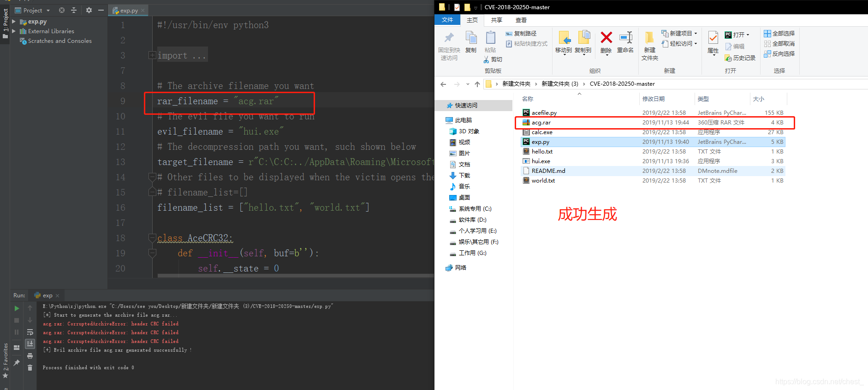Viewport: 868px width, 390px height.
Task: Click 全部选择 in the ribbon
Action: tap(779, 34)
